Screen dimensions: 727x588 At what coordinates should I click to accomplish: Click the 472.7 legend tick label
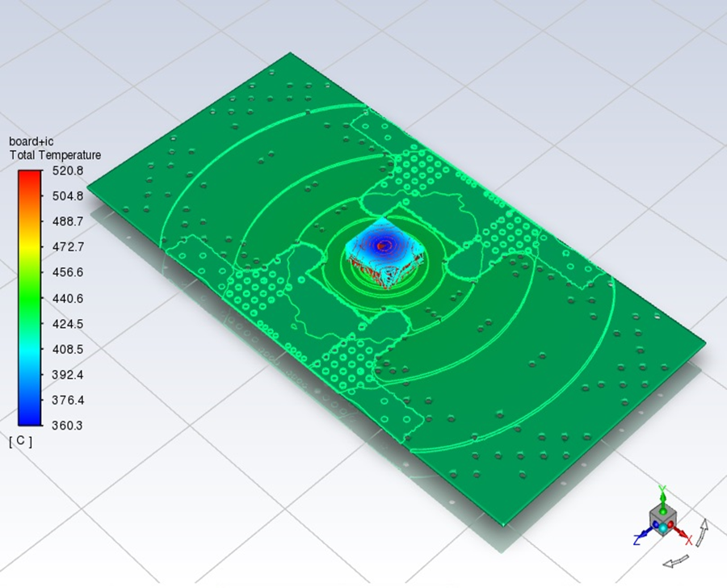[67, 247]
